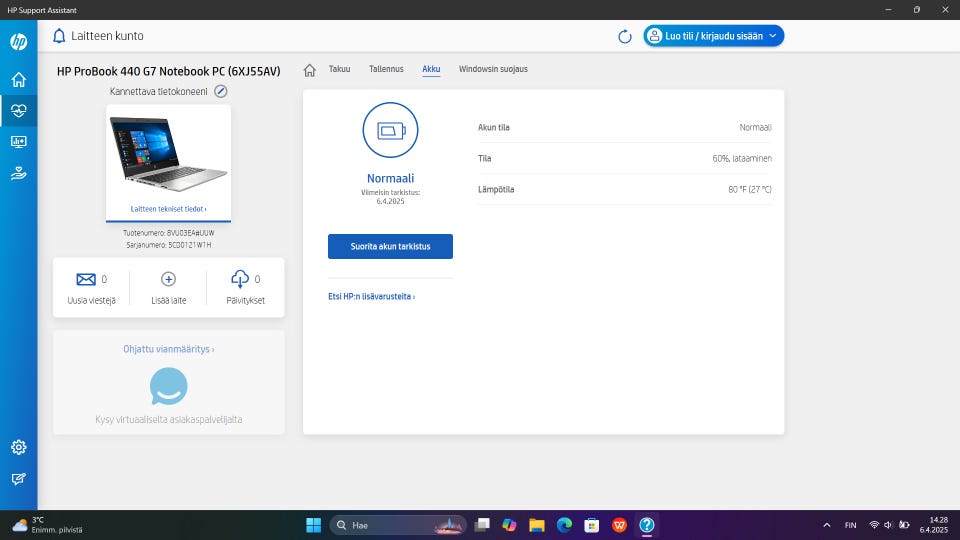This screenshot has width=960, height=540.
Task: Open Windows Start menu on taskbar
Action: [313, 525]
